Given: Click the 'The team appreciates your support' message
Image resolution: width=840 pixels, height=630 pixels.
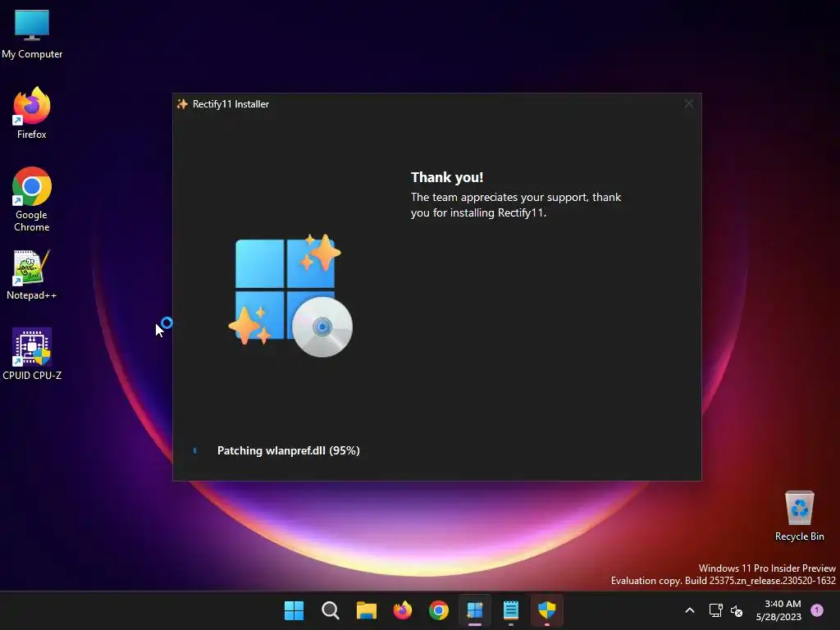Looking at the screenshot, I should pos(516,204).
